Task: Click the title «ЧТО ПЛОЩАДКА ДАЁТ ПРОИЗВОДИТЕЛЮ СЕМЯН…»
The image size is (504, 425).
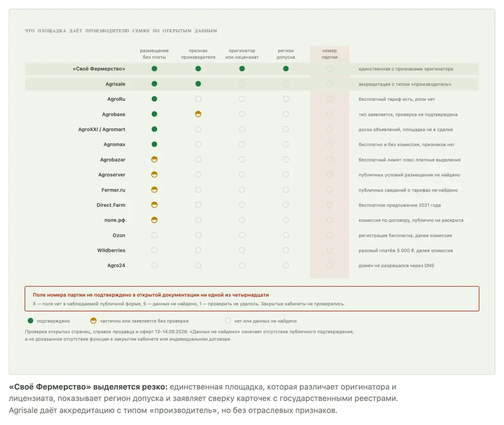Action: [121, 31]
